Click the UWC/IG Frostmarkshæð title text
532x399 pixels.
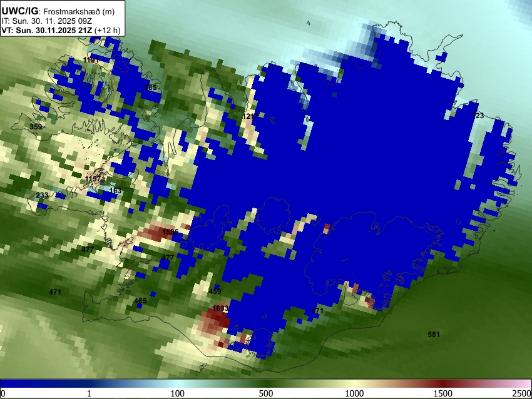coord(58,11)
